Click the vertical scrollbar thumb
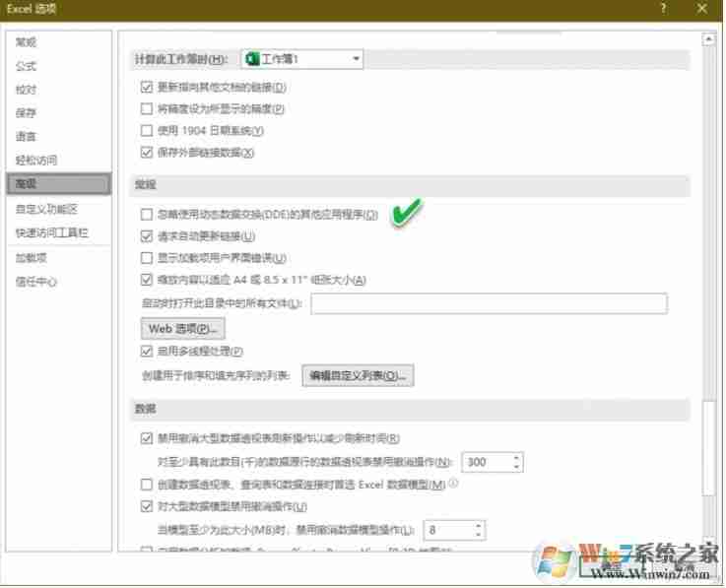Screen dimensions: 726x588 coord(708,448)
